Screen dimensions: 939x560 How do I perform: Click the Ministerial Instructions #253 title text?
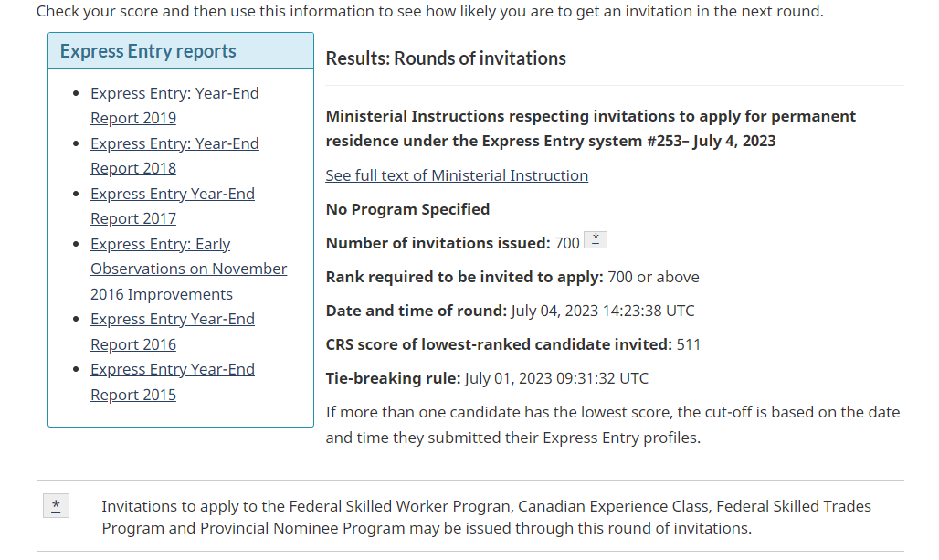point(590,128)
